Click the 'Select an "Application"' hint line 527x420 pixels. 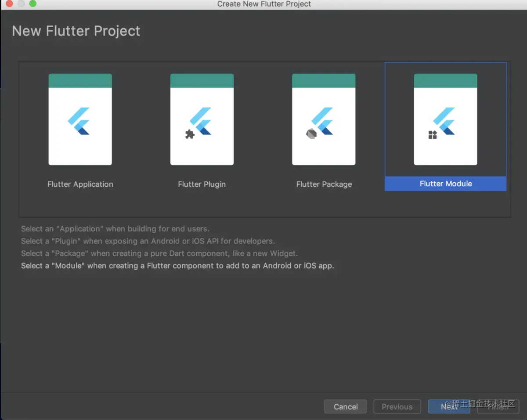tap(115, 229)
